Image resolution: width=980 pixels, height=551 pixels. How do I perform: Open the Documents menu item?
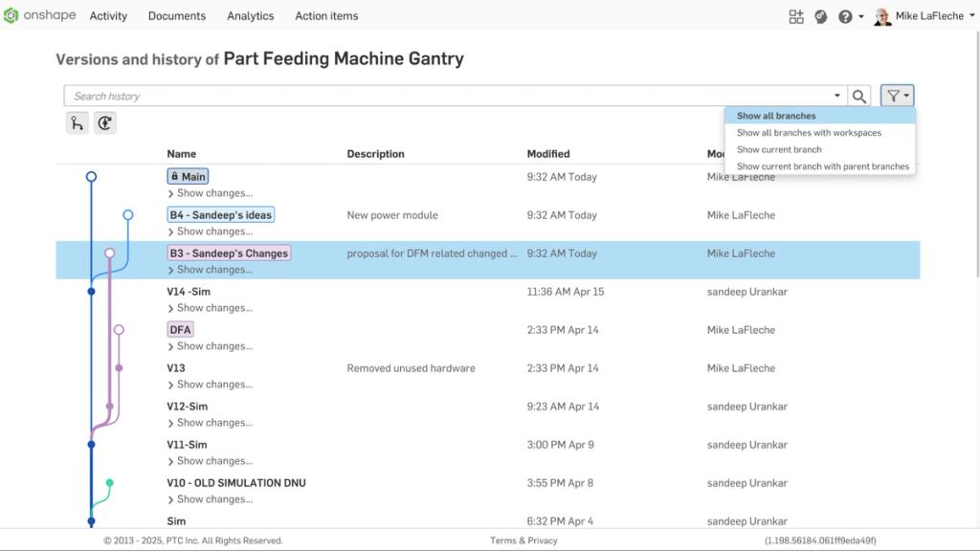click(x=177, y=15)
